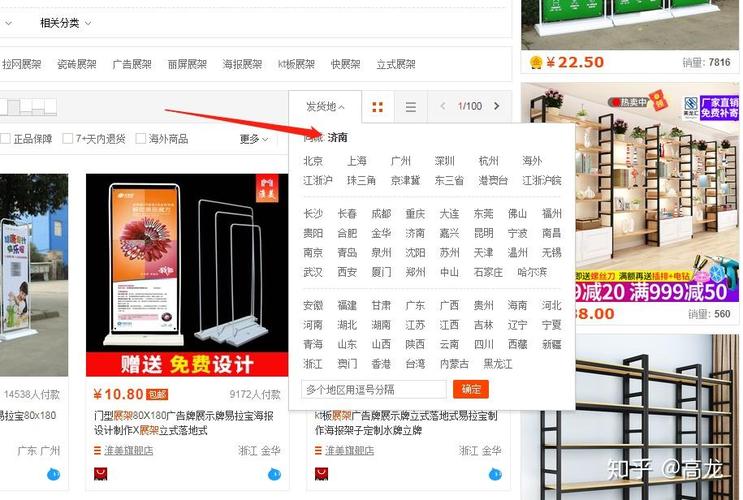
Task: Select 快展架 category link
Action: (x=345, y=64)
